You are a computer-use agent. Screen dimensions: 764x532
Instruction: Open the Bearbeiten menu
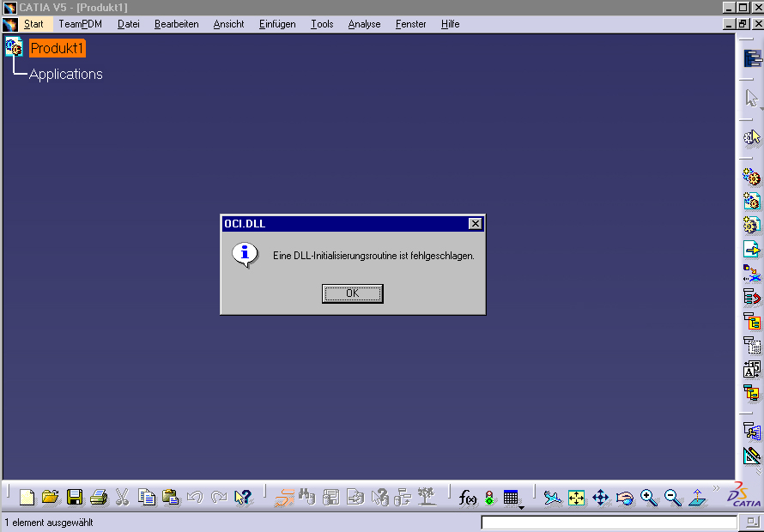click(176, 24)
